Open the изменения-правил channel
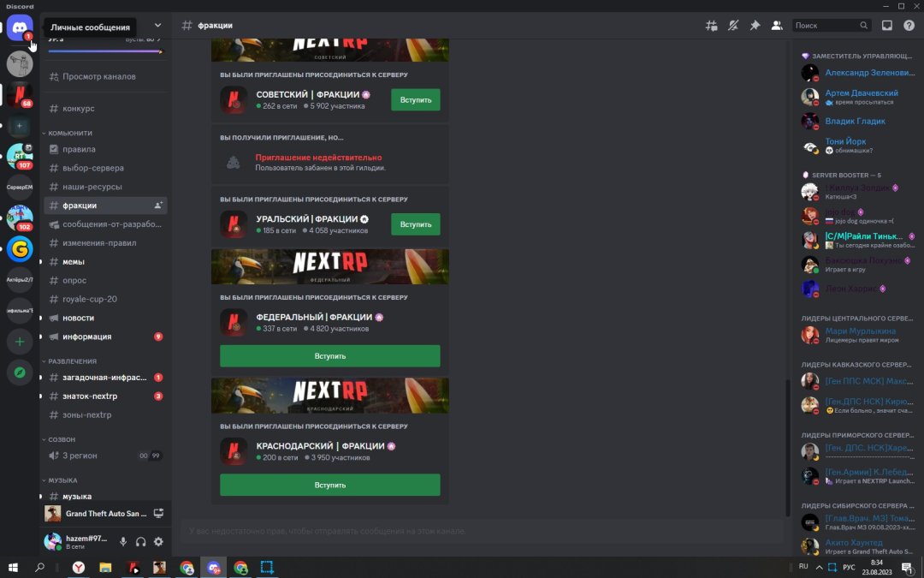The height and width of the screenshot is (578, 924). point(105,243)
